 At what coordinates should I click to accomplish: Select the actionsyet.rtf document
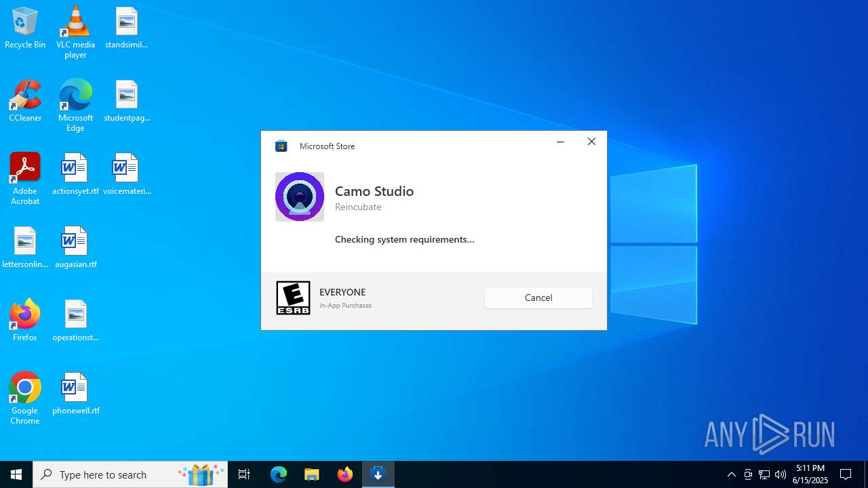point(75,174)
